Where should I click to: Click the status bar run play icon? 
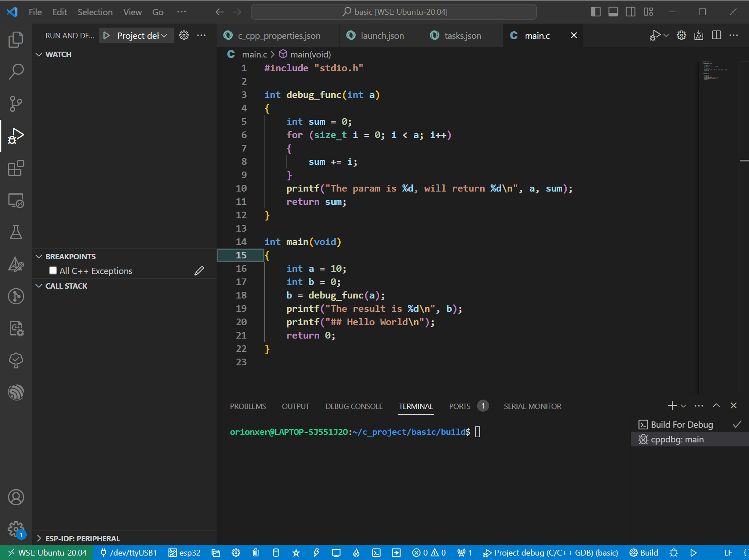click(x=694, y=553)
